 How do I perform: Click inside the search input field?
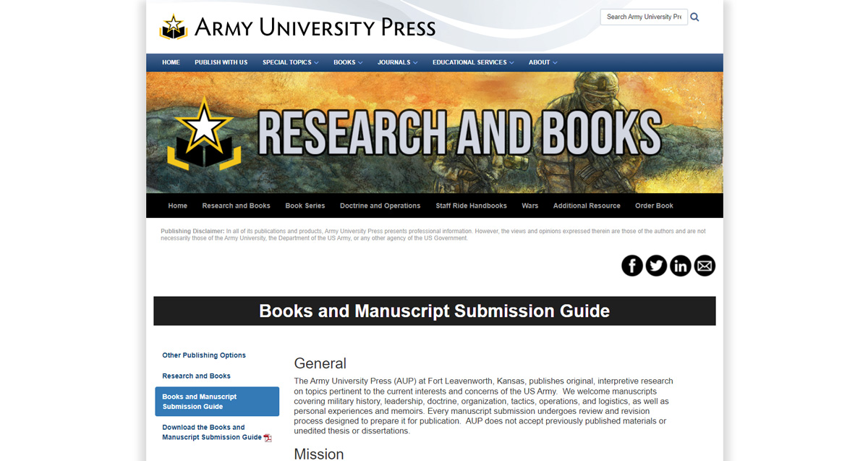(x=643, y=17)
